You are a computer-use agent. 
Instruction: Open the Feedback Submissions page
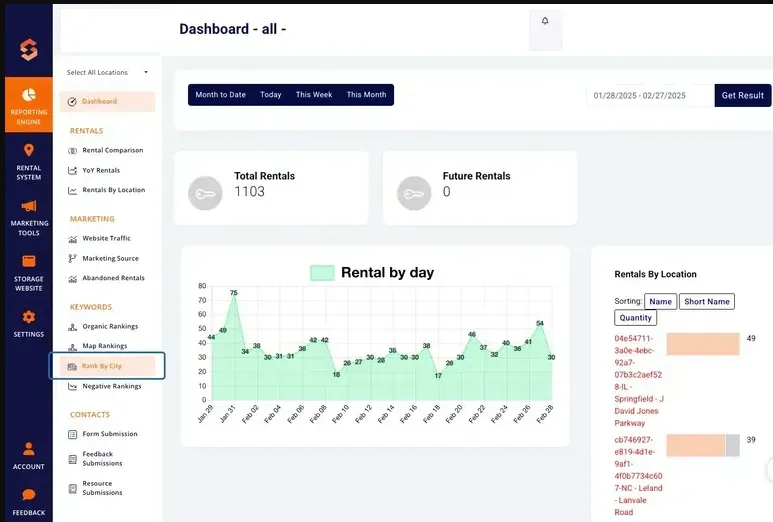click(x=102, y=459)
